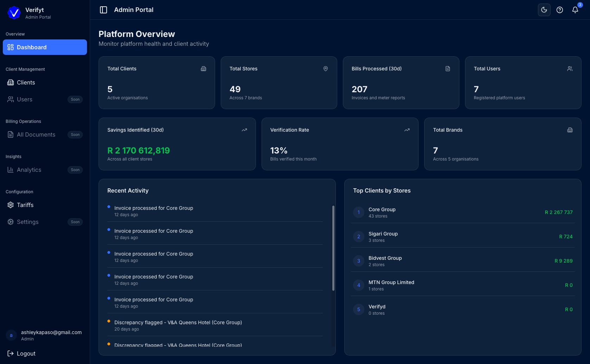Click rank badge 2 for Sigari Group
Viewport: 590px width, 364px height.
[359, 237]
